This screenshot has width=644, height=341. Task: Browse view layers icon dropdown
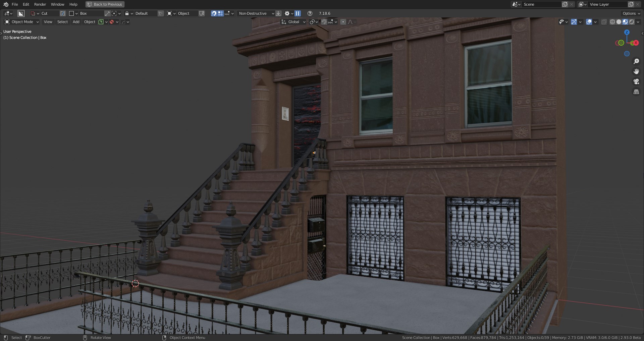[583, 4]
